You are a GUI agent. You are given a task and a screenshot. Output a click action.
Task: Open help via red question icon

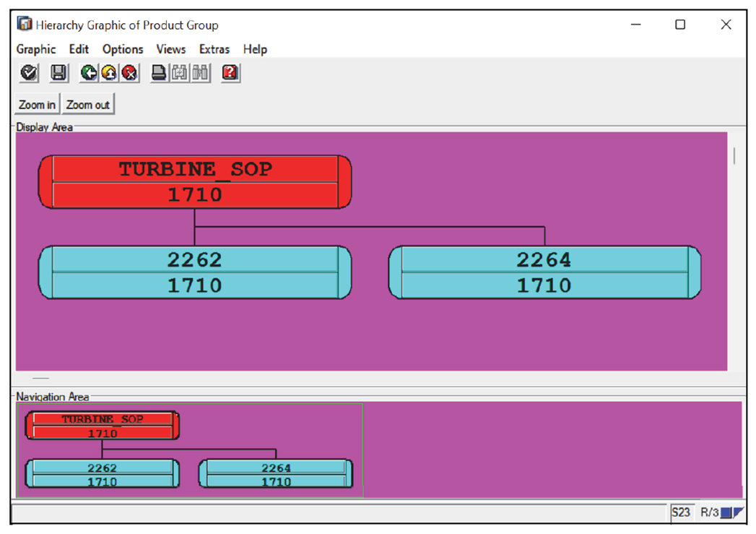230,73
